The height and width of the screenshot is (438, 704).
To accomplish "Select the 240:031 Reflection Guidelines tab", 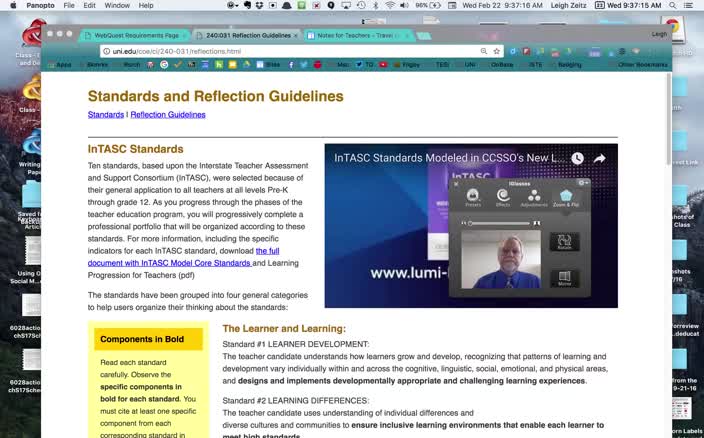I will pos(248,35).
